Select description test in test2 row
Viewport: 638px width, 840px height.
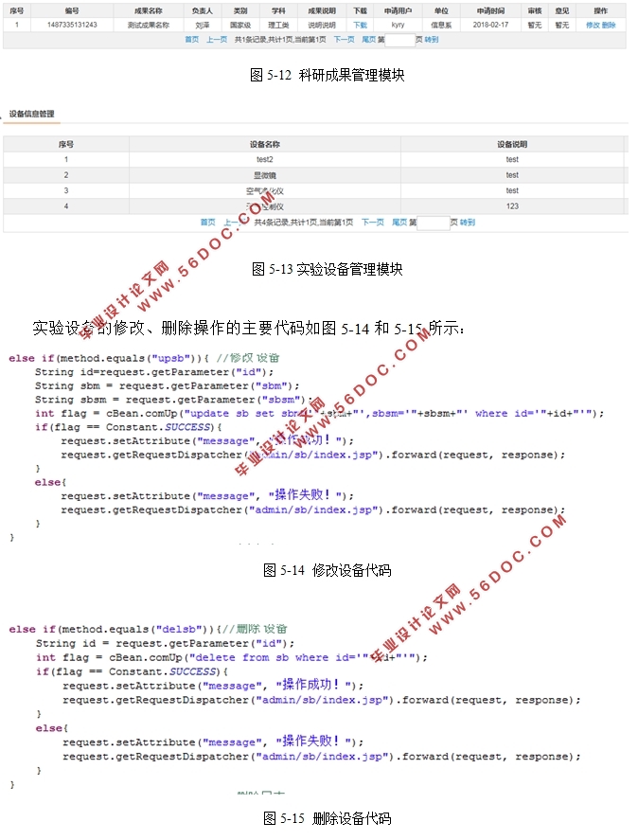point(512,160)
